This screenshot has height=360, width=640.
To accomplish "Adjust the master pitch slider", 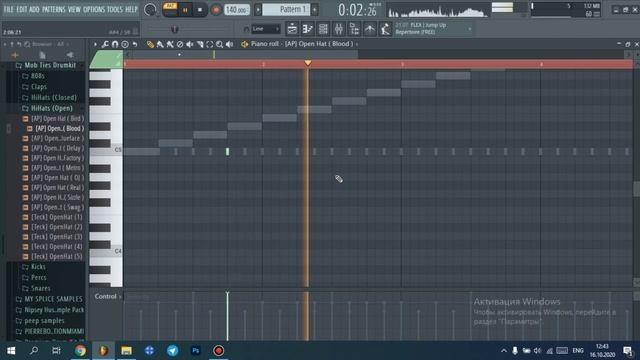I will [174, 29].
